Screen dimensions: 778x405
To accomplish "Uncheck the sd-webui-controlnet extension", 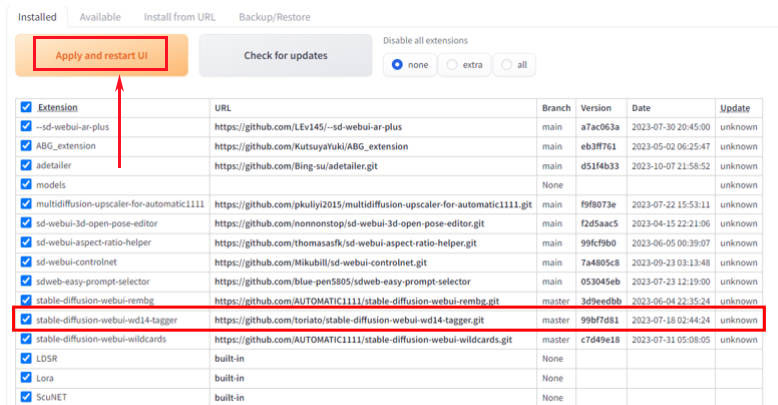I will click(26, 262).
